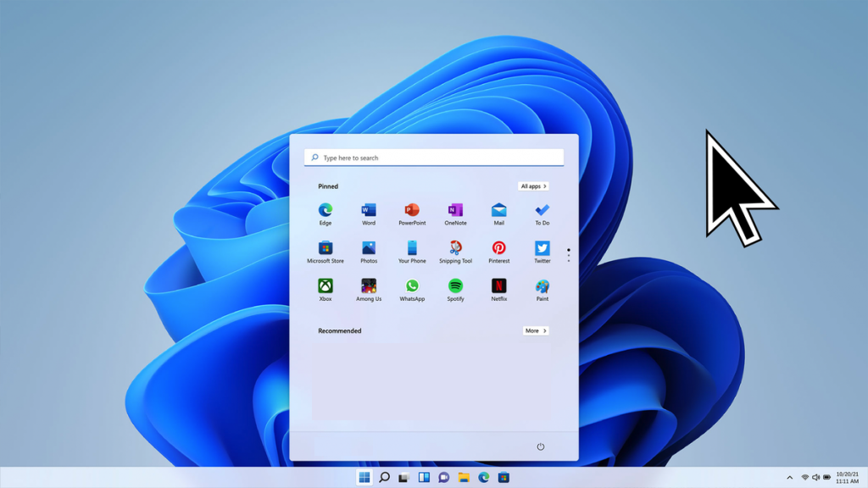Expand hidden icons in the system tray

(790, 477)
